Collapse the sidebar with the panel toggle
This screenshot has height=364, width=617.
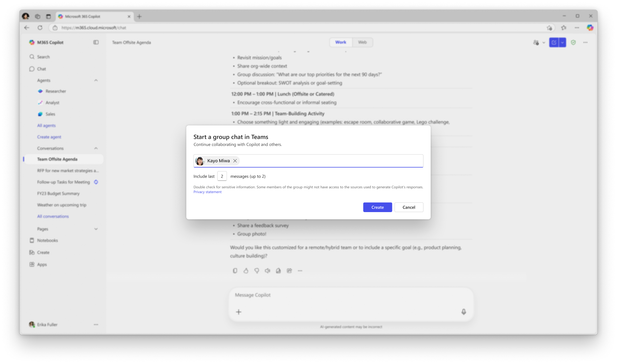(96, 42)
